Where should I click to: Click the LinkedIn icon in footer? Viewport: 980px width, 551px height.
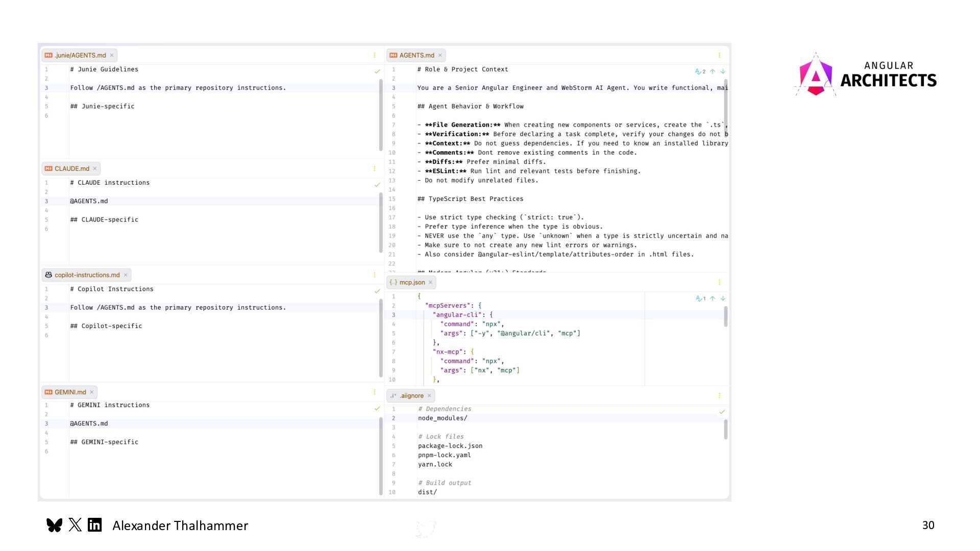[95, 525]
